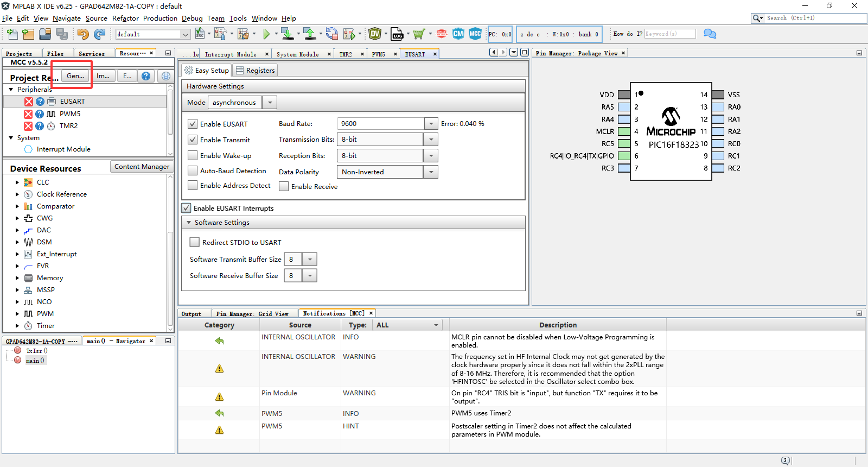Viewport: 868px width, 467px height.
Task: Click the Redo arrow icon
Action: (99, 34)
